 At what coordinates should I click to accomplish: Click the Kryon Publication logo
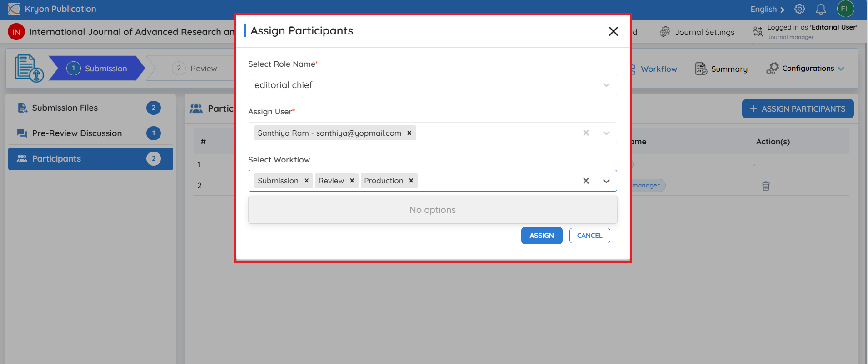14,9
